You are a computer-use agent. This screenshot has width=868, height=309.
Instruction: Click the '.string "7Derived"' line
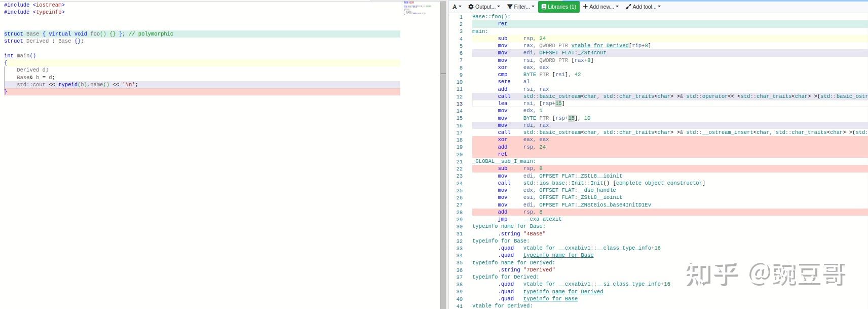click(526, 270)
